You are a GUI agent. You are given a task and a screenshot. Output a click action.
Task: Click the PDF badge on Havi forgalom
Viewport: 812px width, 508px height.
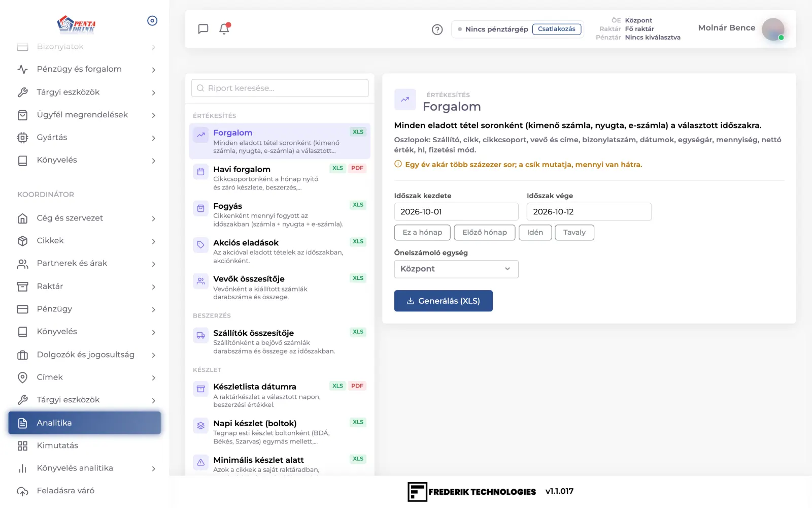pyautogui.click(x=357, y=168)
